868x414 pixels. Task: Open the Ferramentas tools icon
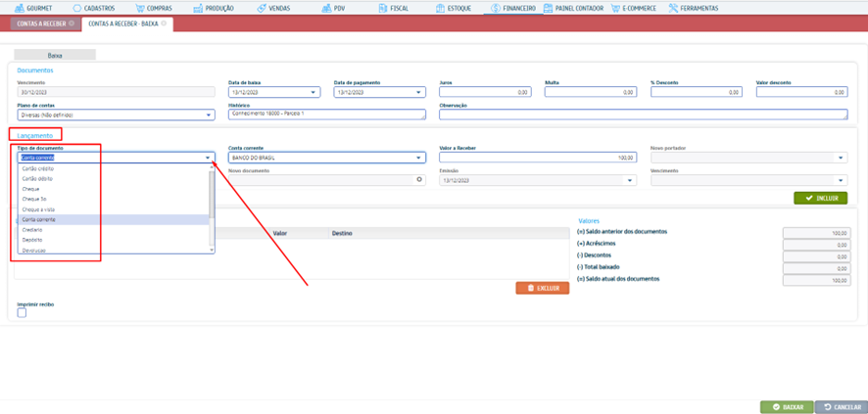pos(674,8)
